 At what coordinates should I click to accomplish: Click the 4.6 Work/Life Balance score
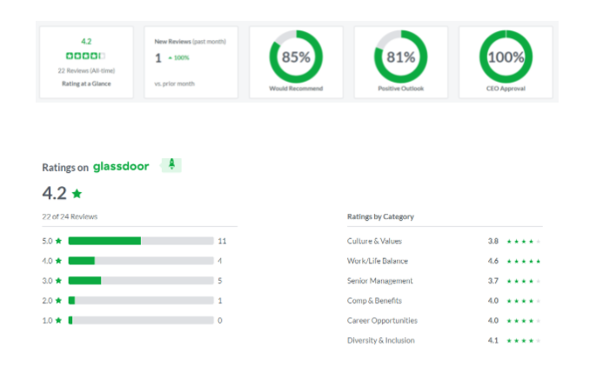tap(493, 261)
